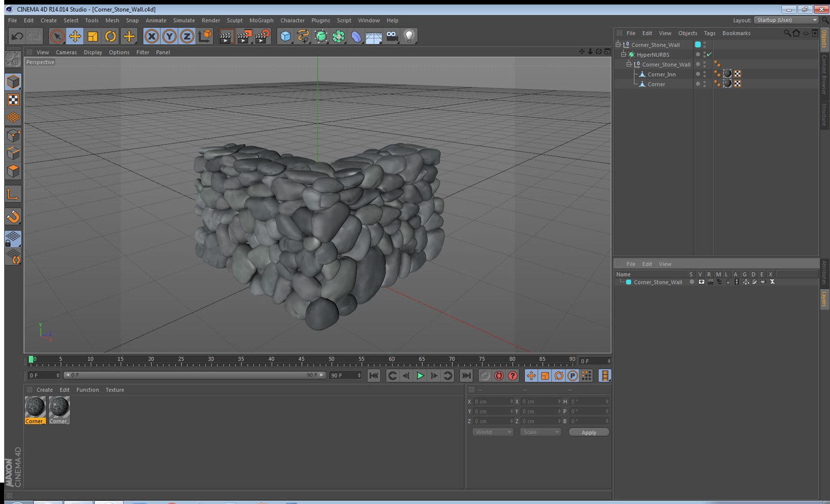Select the first Corner material thumbnail
The height and width of the screenshot is (504, 830).
coord(35,410)
